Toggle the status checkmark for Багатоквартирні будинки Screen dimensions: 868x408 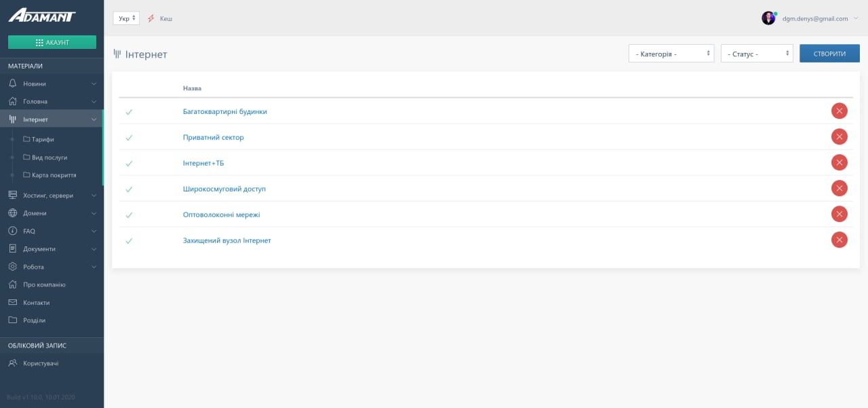click(x=129, y=111)
